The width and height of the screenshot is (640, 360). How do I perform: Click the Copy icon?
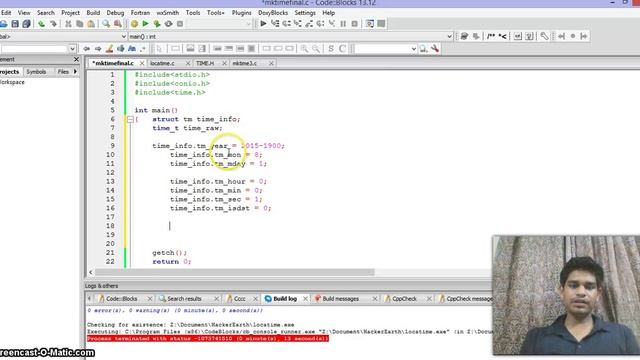tap(80, 24)
